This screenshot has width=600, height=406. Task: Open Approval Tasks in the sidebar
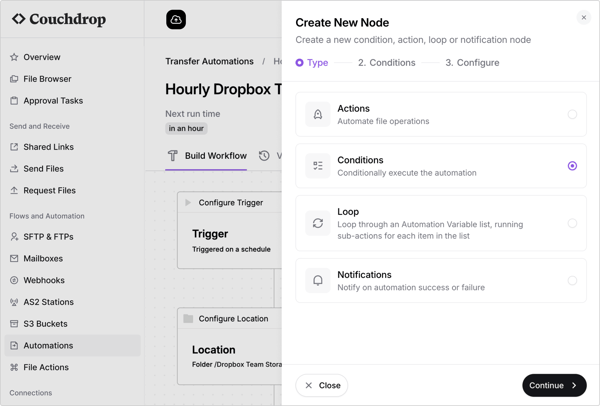pyautogui.click(x=72, y=101)
